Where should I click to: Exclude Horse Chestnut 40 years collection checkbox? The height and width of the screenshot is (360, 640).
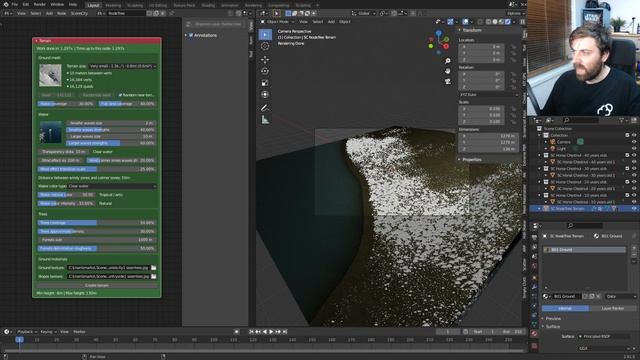(627, 155)
